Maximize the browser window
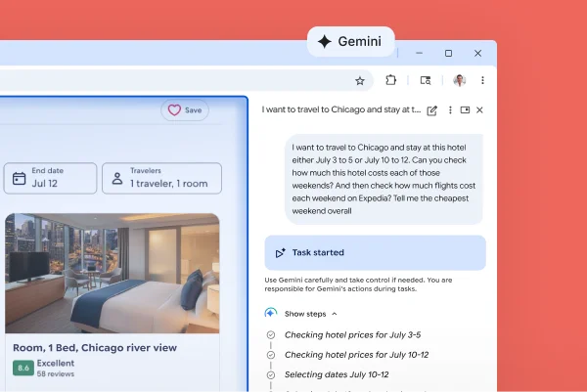This screenshot has width=587, height=392. tap(448, 53)
